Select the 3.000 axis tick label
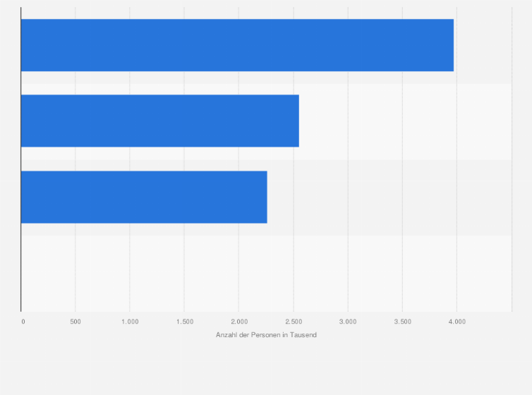Viewport: 532px width, 395px height. coord(348,322)
